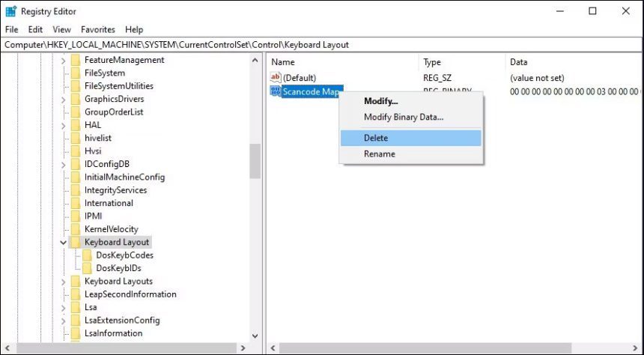This screenshot has width=644, height=355.
Task: Click the GraphicsDrivers folder icon
Action: click(76, 99)
